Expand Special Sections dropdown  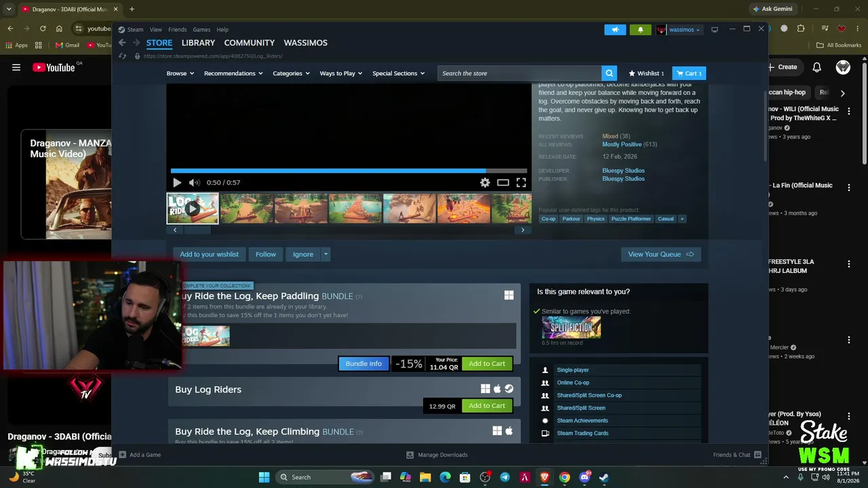click(399, 73)
